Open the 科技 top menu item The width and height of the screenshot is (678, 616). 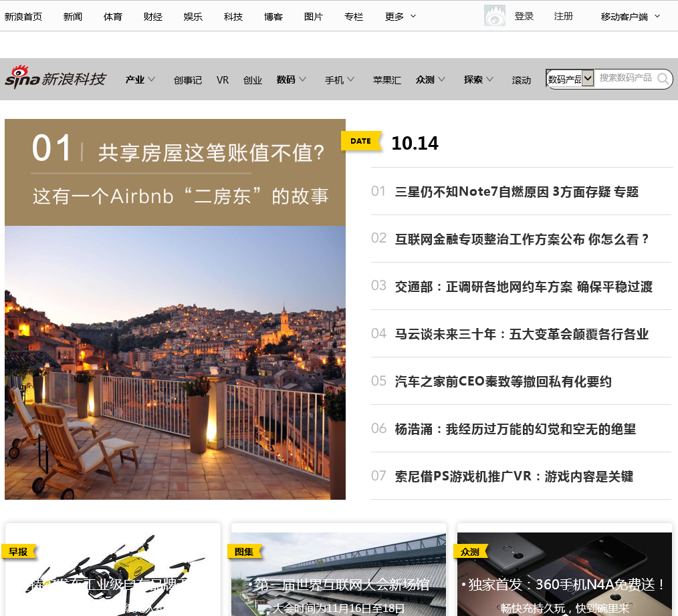(x=233, y=17)
